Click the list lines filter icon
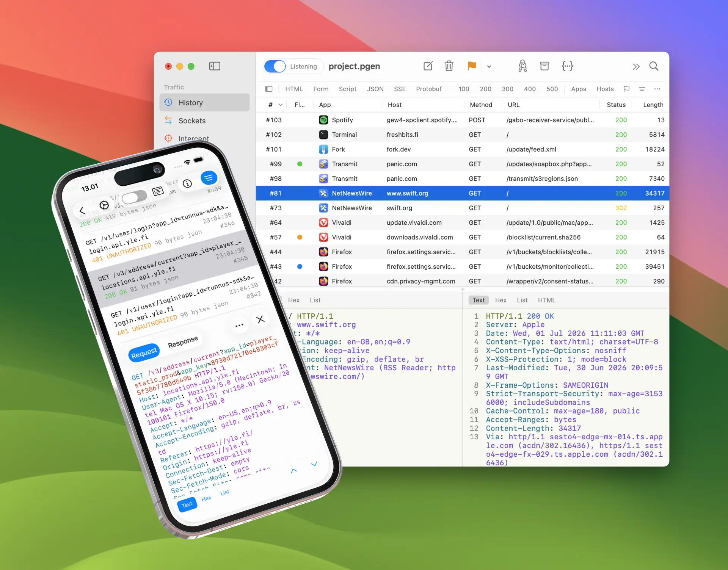Screen dimensions: 728x570 642,89
